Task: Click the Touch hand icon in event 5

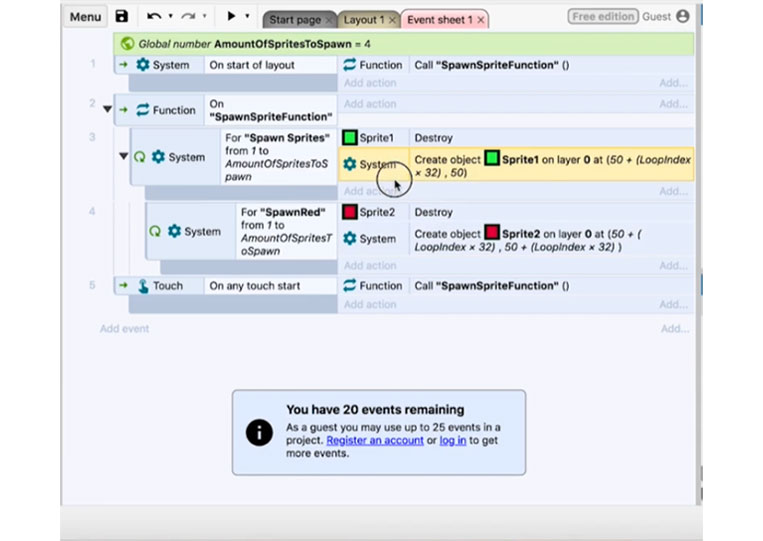Action: coord(143,286)
